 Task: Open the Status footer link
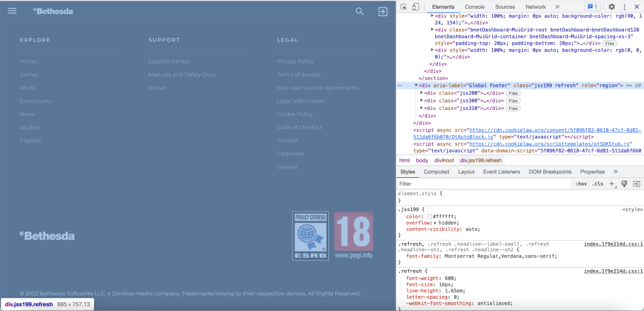157,88
